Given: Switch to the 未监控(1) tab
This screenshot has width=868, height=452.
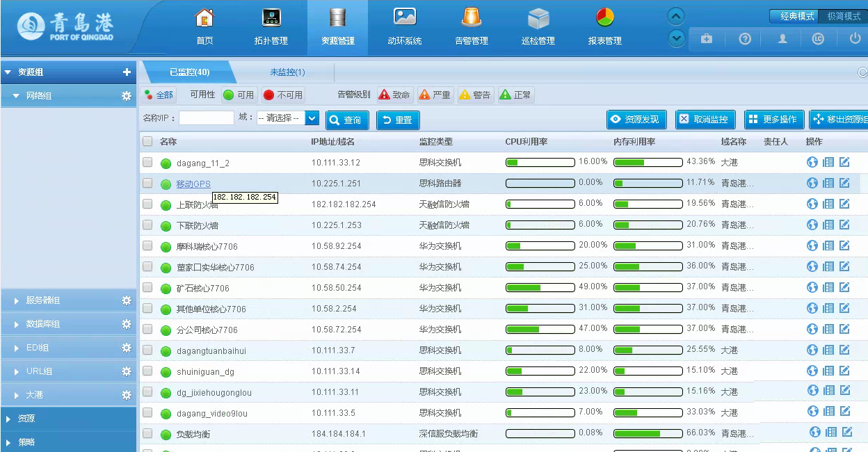Looking at the screenshot, I should pos(287,72).
